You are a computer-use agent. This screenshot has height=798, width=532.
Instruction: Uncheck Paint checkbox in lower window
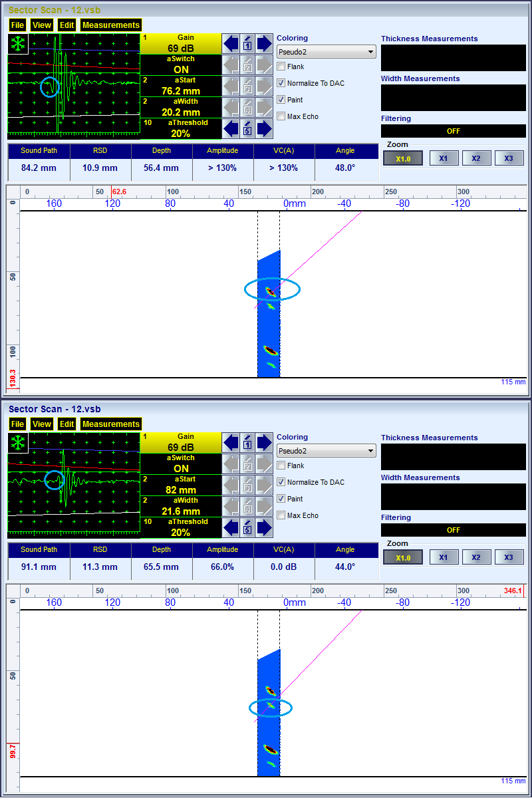coord(281,499)
